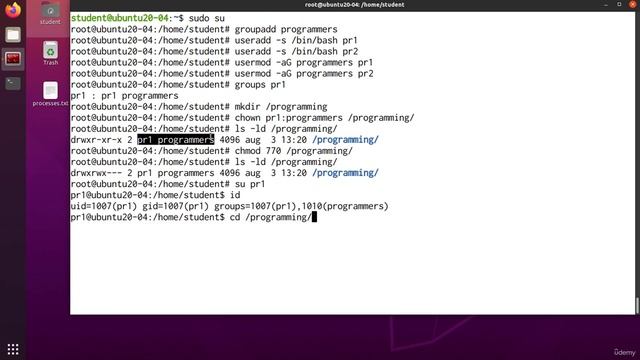This screenshot has height=360, width=640.
Task: Click the 'useradd -s /bin/bash pr2' line
Action: click(214, 51)
